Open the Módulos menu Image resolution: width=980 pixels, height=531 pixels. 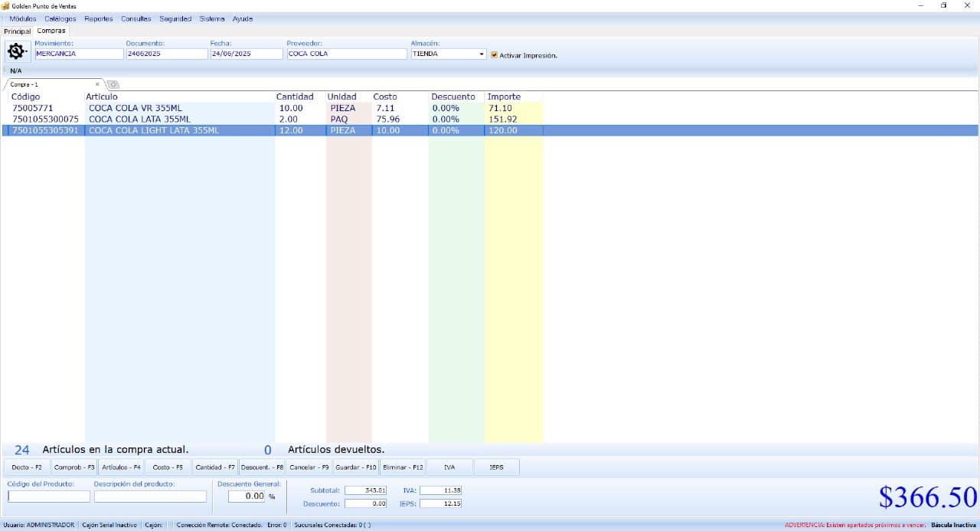click(x=22, y=18)
